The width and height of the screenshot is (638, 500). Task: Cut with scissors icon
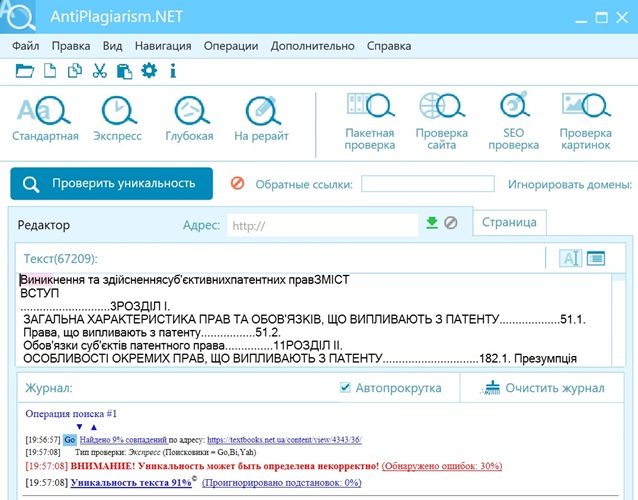coord(100,71)
